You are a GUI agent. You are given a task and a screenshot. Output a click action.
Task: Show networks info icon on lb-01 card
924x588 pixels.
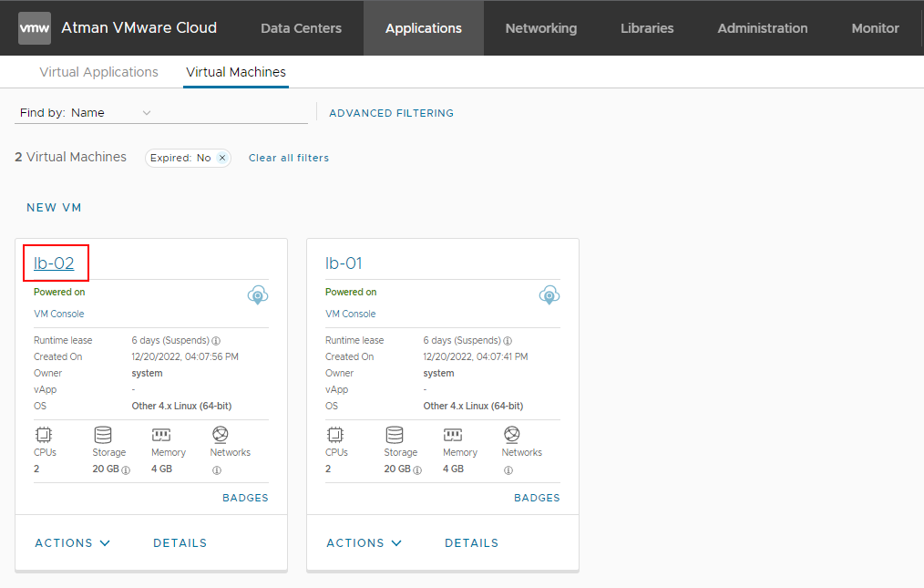(508, 470)
